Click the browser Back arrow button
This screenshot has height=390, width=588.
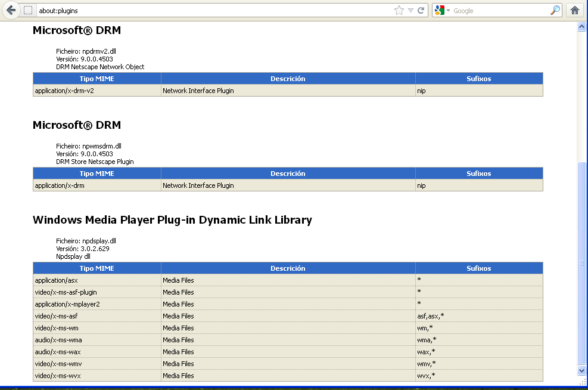[x=10, y=10]
